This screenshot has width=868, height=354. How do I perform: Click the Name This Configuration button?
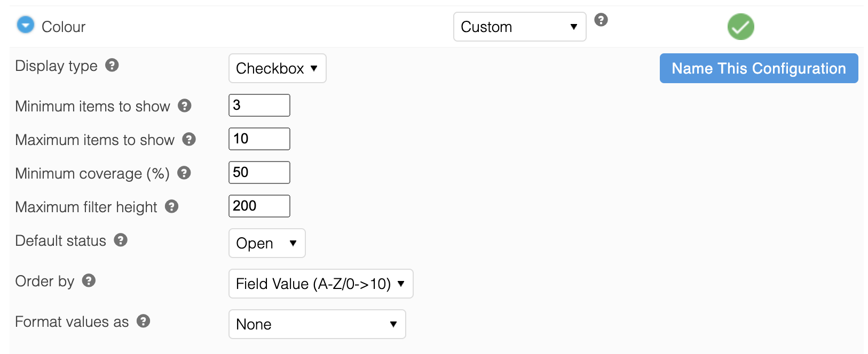(759, 68)
